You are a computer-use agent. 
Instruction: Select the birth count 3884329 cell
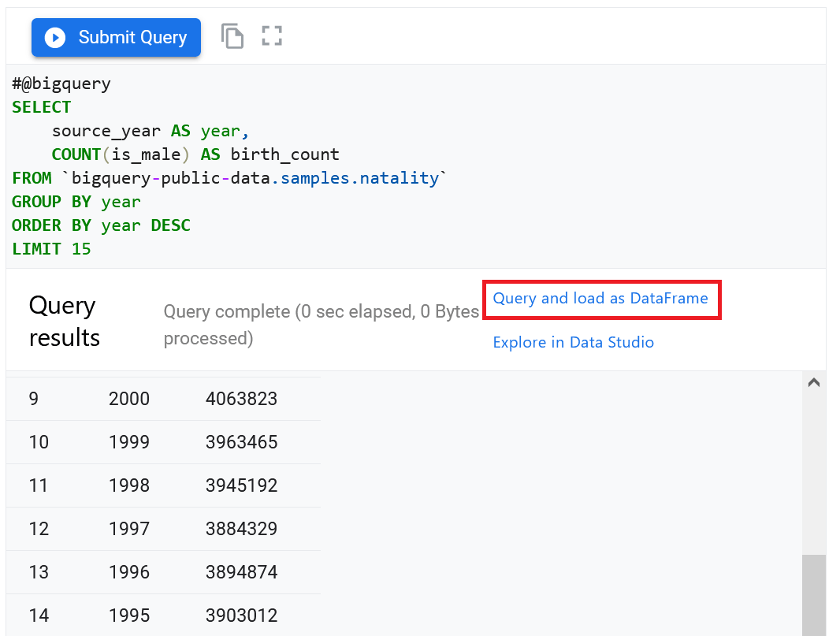click(241, 529)
